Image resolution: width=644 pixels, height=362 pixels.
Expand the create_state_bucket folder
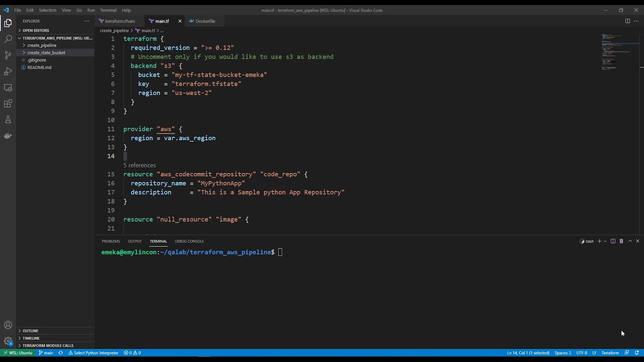[x=55, y=52]
